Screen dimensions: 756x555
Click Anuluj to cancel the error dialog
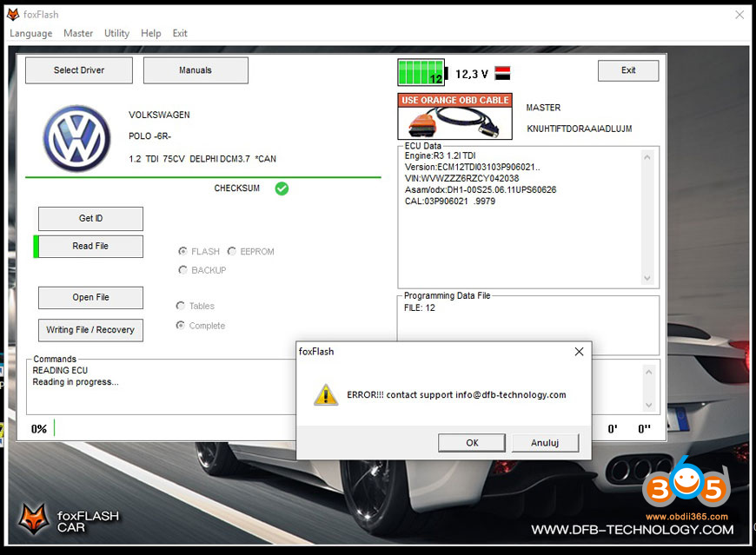pos(545,443)
